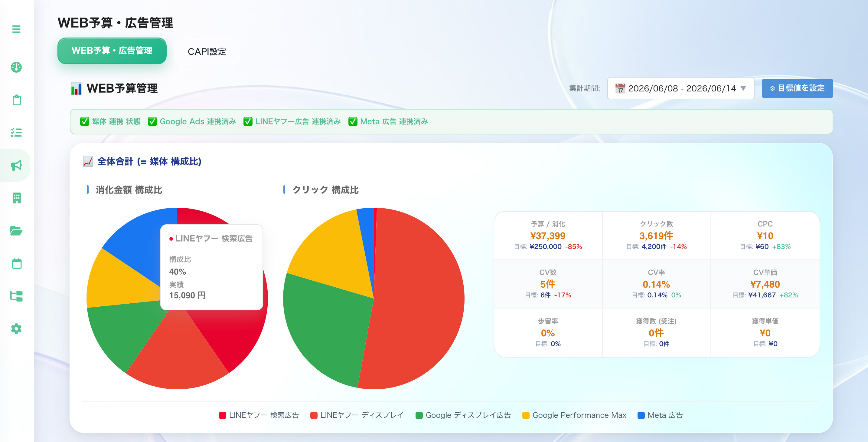Toggle Google ディスプレイ広告 legend swatch
This screenshot has width=868, height=442.
pyautogui.click(x=419, y=415)
